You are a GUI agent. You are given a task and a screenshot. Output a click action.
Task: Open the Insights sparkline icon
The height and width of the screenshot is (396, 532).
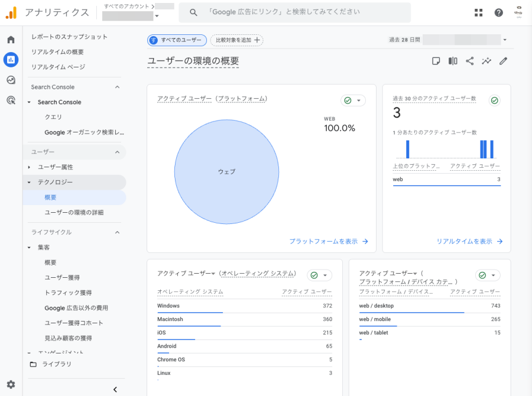pos(486,61)
